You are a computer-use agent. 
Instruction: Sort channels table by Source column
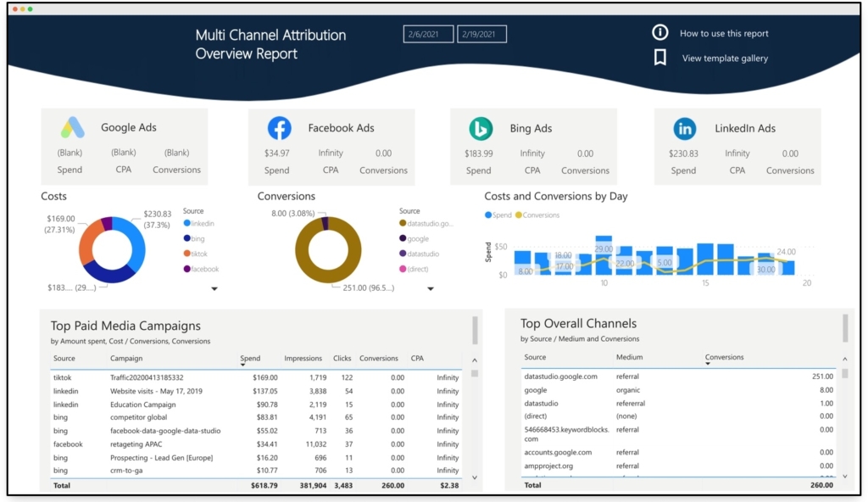535,357
